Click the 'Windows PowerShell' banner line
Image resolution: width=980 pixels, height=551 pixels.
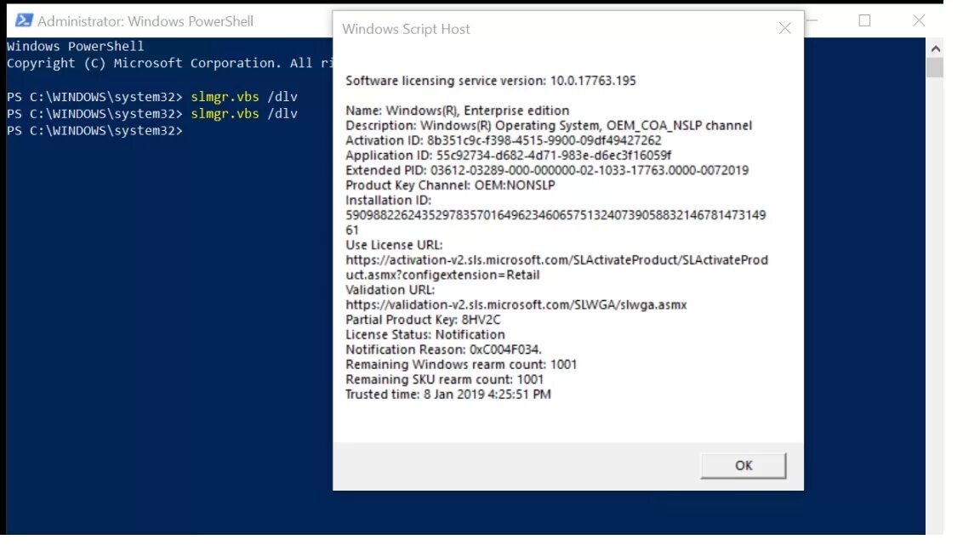tap(75, 46)
